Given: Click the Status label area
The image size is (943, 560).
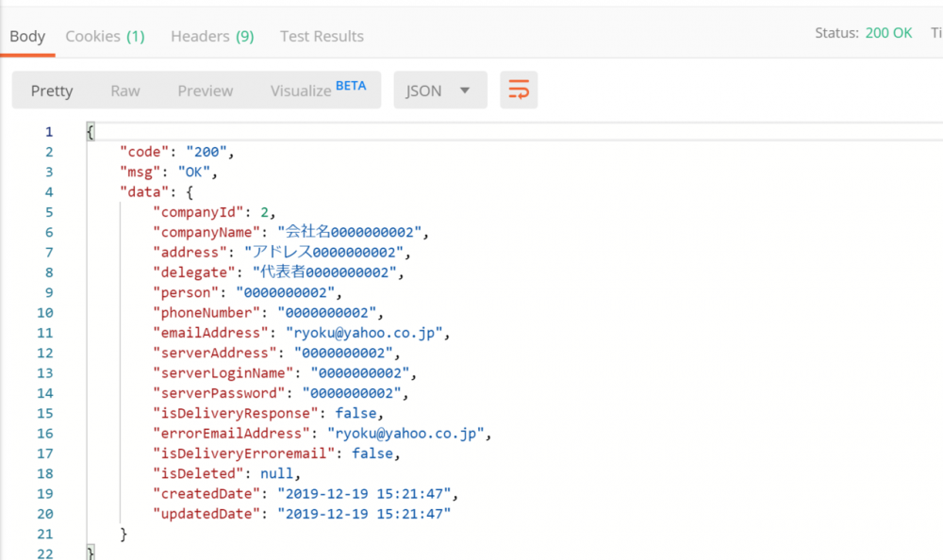Looking at the screenshot, I should pos(835,31).
